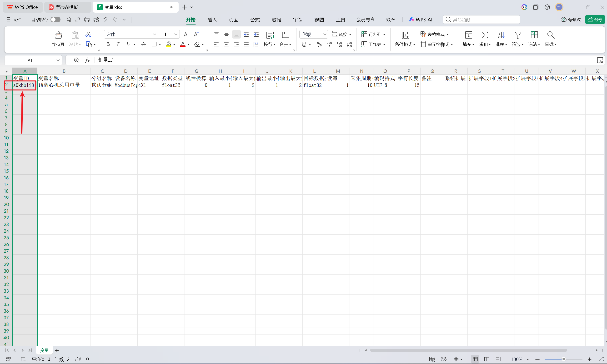Image resolution: width=607 pixels, height=364 pixels.
Task: Open the Data (数据) ribbon tab
Action: (276, 20)
